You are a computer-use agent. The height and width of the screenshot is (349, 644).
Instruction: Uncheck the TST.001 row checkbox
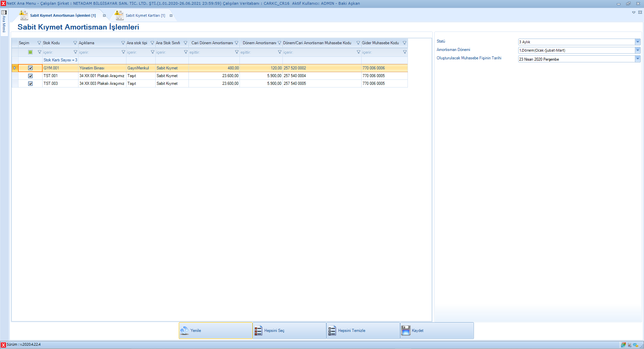[x=31, y=76]
